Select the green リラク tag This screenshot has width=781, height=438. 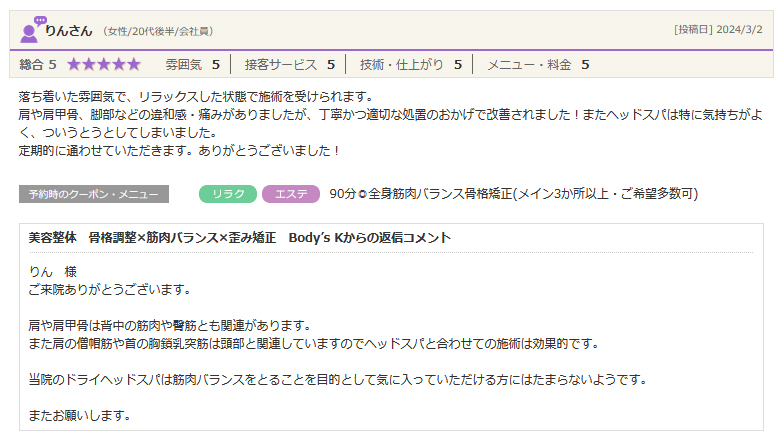(228, 194)
